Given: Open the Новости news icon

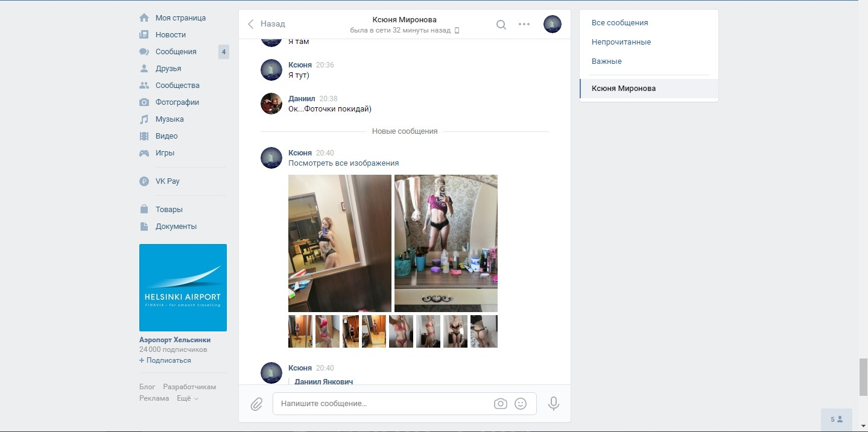Looking at the screenshot, I should click(x=144, y=34).
